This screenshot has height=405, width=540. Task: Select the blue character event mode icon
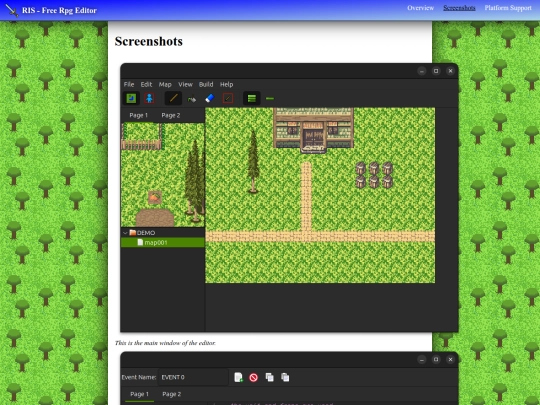pos(149,98)
